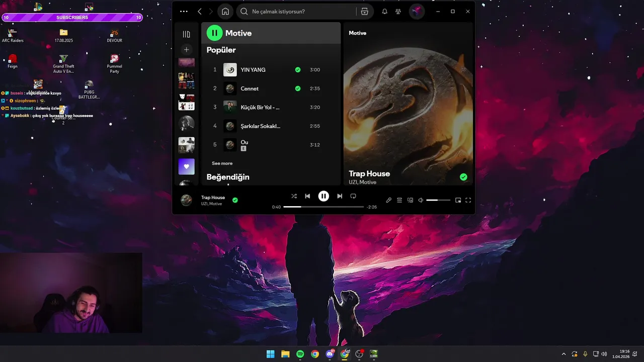Pause Motive with green header button
The image size is (644, 362).
[214, 33]
